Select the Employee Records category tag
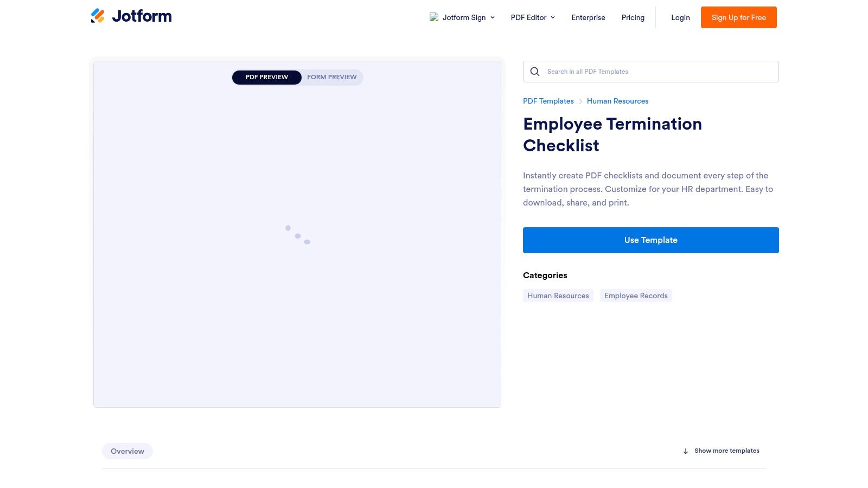The width and height of the screenshot is (868, 488). point(636,296)
